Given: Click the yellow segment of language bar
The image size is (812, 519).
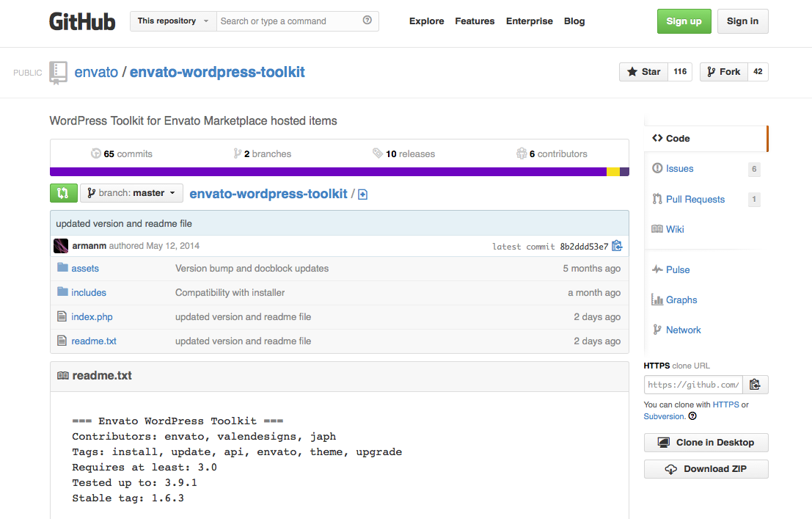Looking at the screenshot, I should 613,172.
